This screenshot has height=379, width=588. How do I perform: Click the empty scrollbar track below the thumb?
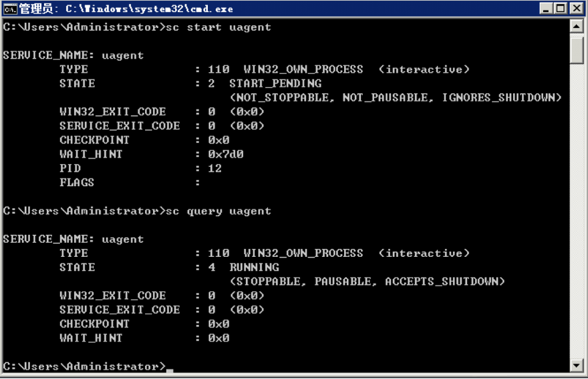pos(578,220)
